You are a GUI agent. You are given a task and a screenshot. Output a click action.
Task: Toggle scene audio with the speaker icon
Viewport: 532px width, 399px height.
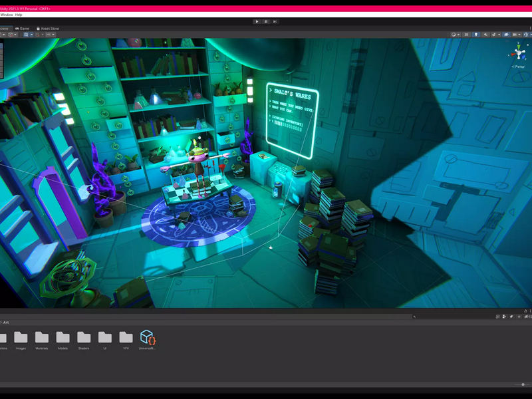click(486, 35)
